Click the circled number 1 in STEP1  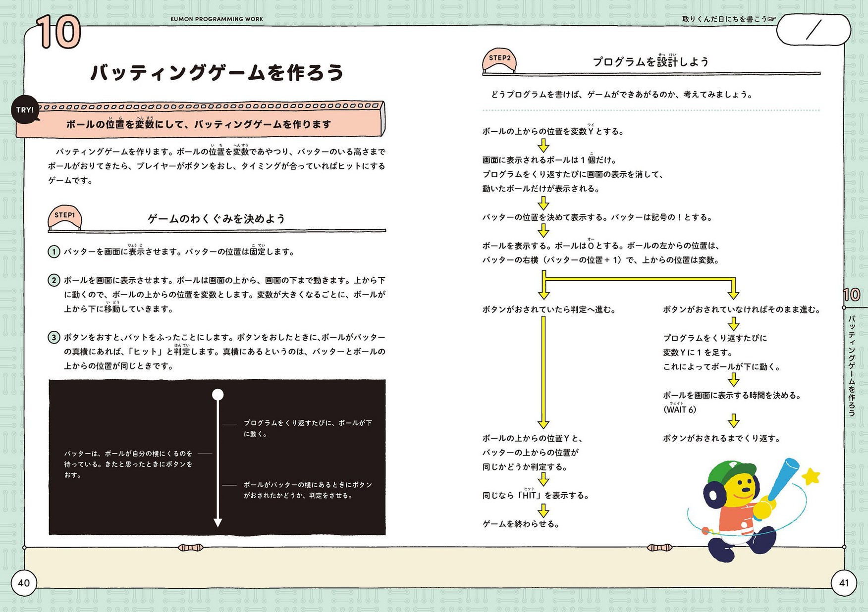[54, 252]
